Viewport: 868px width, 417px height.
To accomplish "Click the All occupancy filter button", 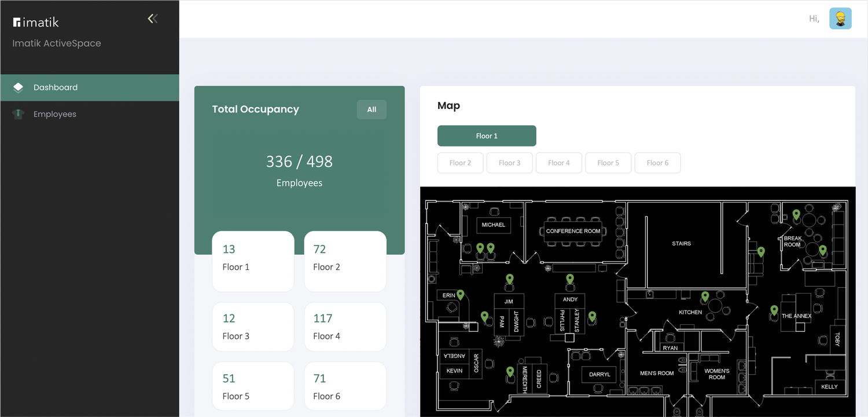I will (x=372, y=109).
